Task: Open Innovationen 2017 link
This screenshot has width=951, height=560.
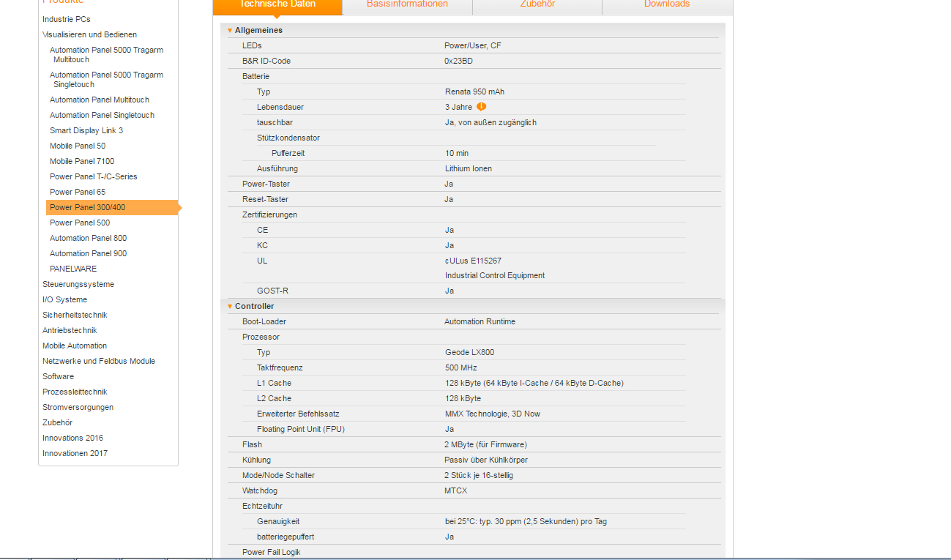Action: 75,453
